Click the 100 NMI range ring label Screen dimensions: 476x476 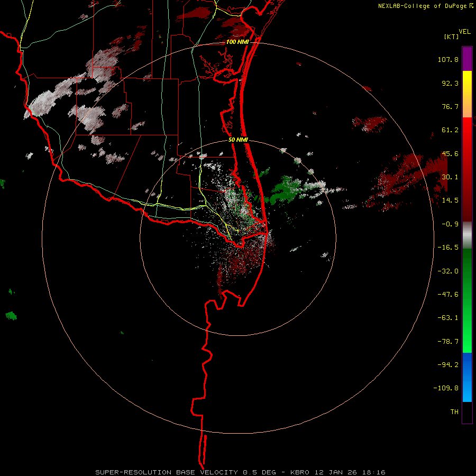coord(237,42)
